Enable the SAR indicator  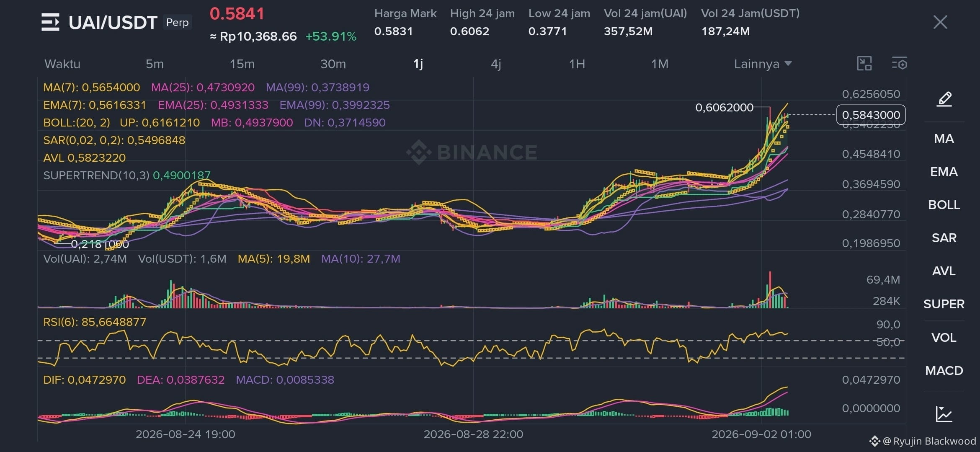click(x=944, y=238)
